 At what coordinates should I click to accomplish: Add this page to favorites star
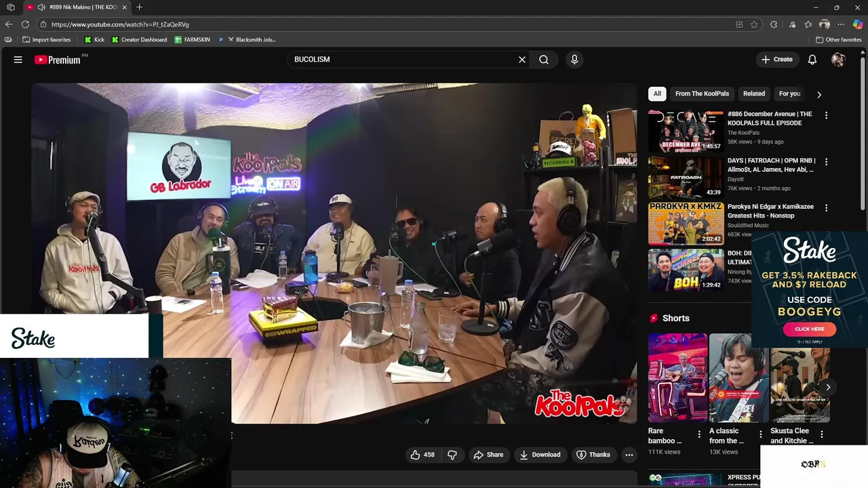tap(754, 24)
